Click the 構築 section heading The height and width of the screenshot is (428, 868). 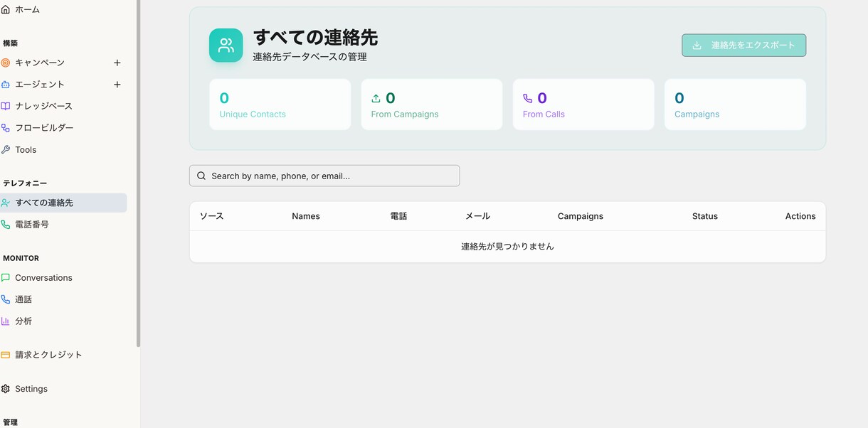pyautogui.click(x=10, y=43)
